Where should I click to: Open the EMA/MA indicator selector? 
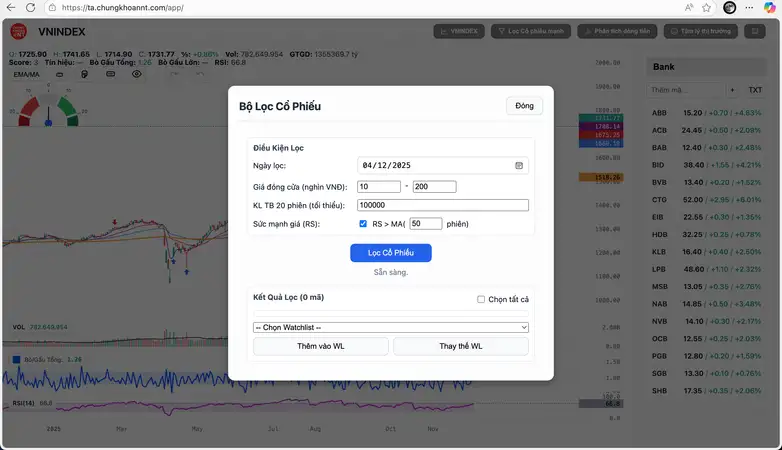tap(26, 74)
